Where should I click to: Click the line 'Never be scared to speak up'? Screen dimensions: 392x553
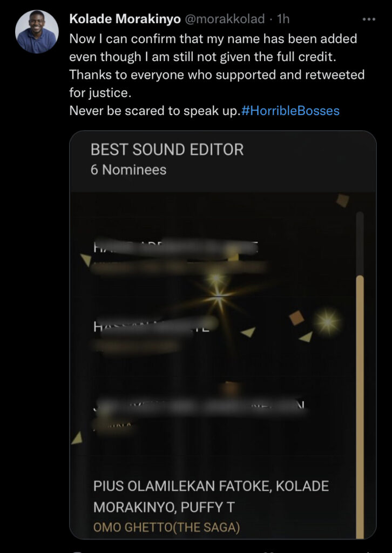tap(152, 111)
